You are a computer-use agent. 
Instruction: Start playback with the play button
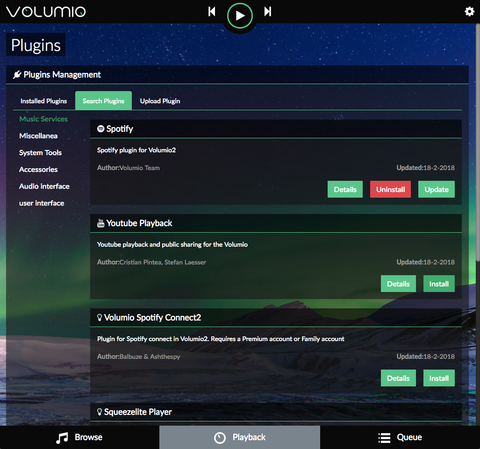point(240,16)
